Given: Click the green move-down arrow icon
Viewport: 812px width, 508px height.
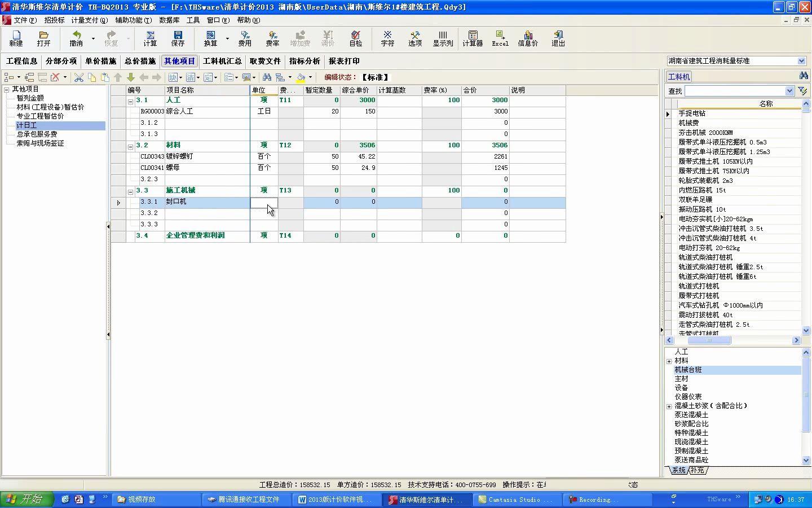Looking at the screenshot, I should tap(131, 77).
